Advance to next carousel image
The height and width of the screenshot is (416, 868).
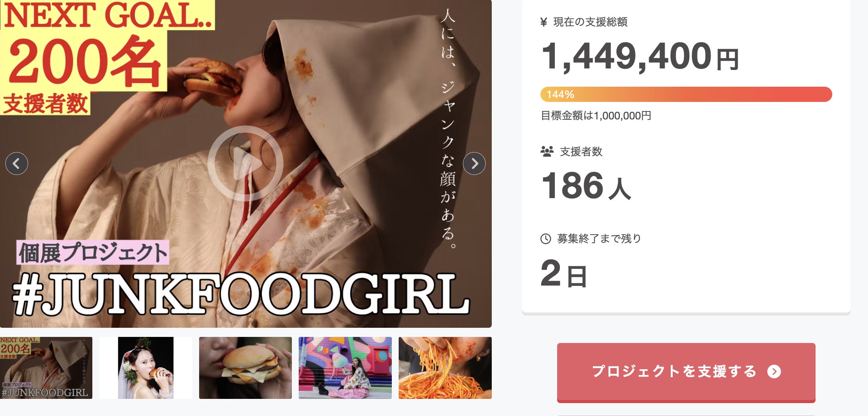pos(474,164)
